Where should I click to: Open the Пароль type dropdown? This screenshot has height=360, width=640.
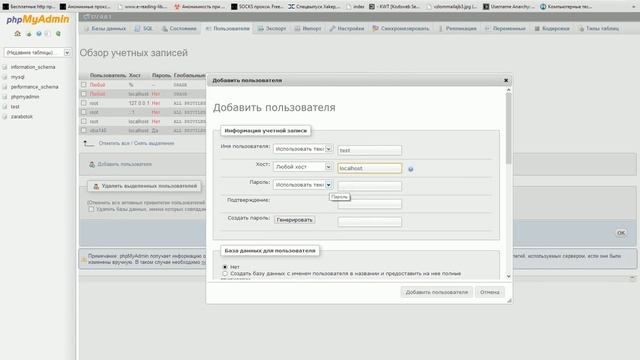302,185
